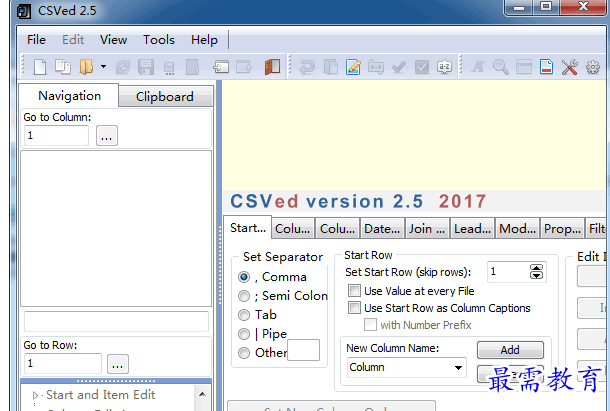
Task: Click the undo curved arrow icon
Action: point(307,67)
